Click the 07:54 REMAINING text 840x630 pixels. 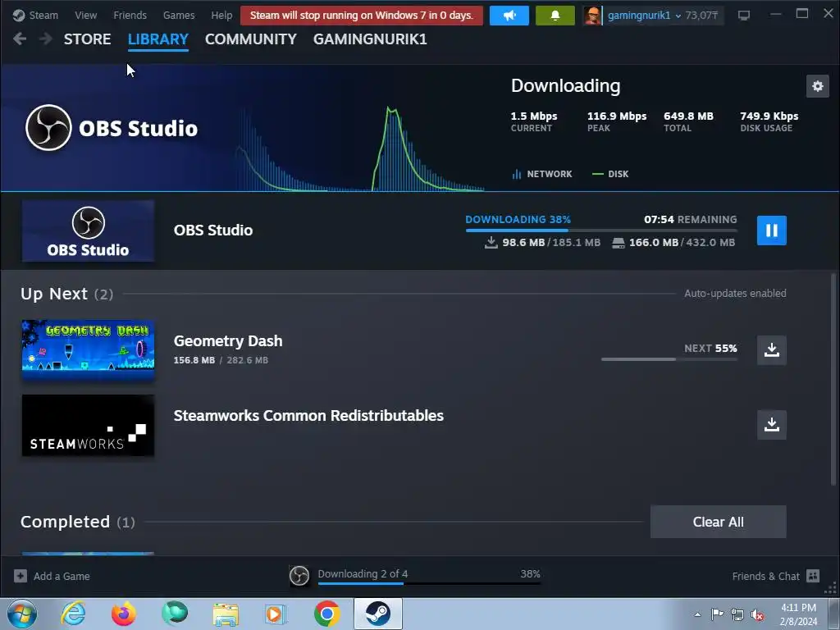pos(691,220)
